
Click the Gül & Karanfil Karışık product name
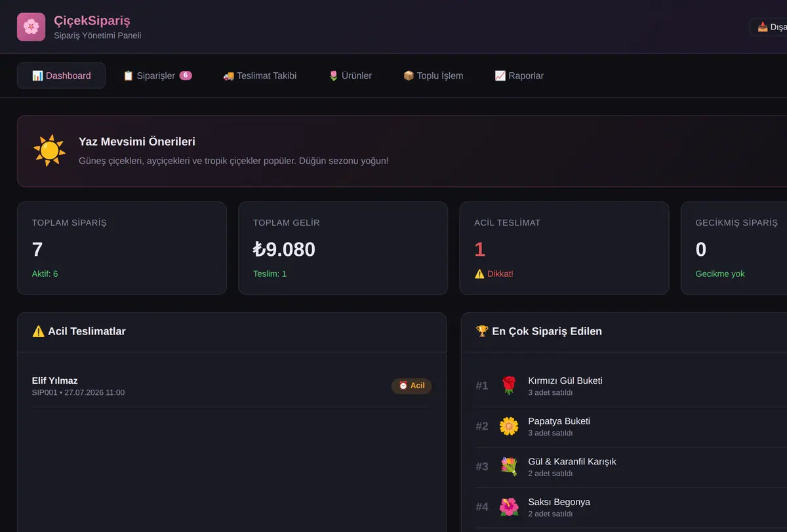(572, 461)
